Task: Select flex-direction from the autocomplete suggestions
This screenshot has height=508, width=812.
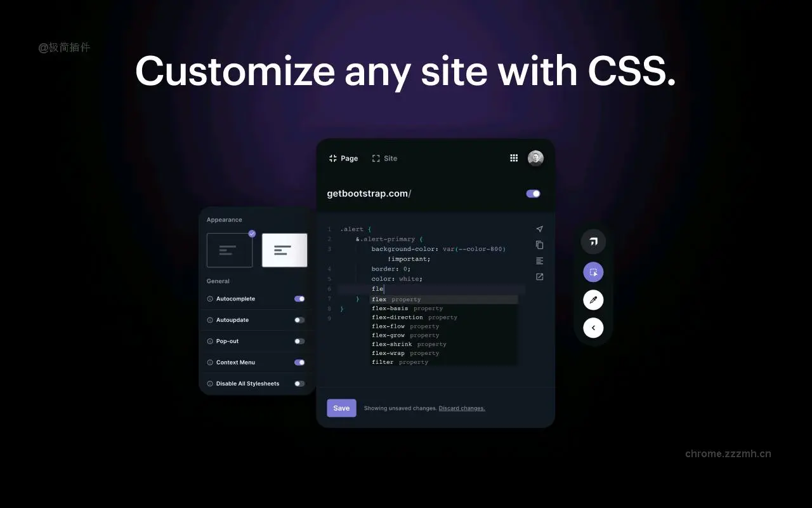Action: (397, 317)
